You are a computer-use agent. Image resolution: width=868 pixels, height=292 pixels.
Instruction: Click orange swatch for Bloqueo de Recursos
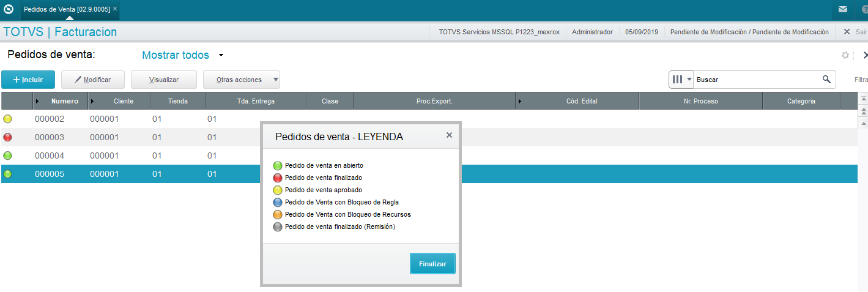point(278,214)
